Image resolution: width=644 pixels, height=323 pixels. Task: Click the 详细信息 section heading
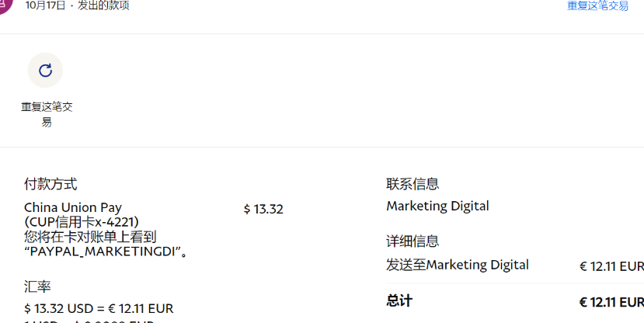tap(413, 241)
